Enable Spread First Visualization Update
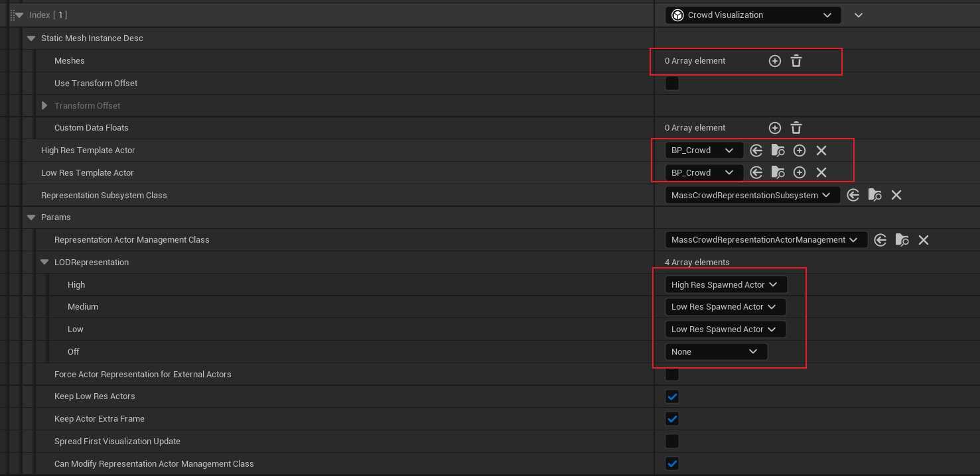This screenshot has width=980, height=476. pos(672,442)
